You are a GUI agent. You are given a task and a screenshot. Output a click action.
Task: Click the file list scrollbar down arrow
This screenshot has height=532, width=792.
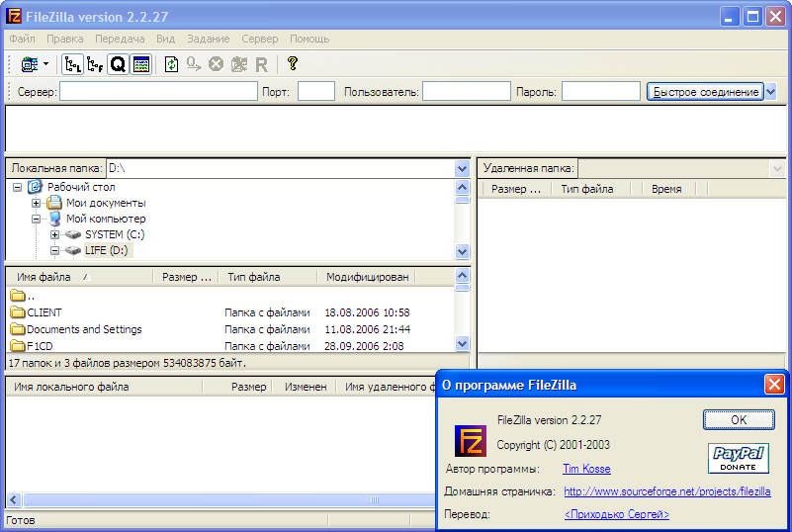(x=462, y=344)
